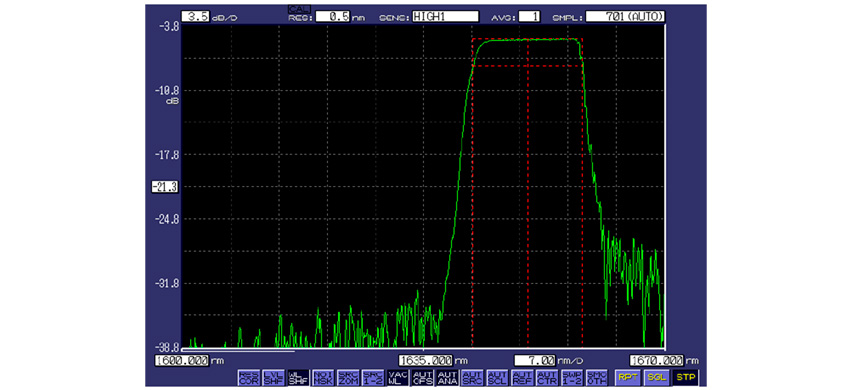Click the AUT REF auto reference button
Screen dimensions: 850x390
[522, 377]
